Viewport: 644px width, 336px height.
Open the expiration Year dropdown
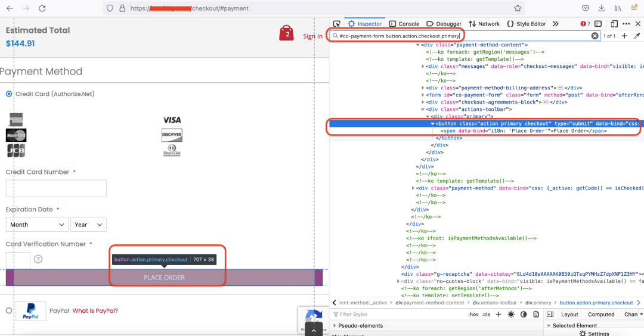point(88,225)
